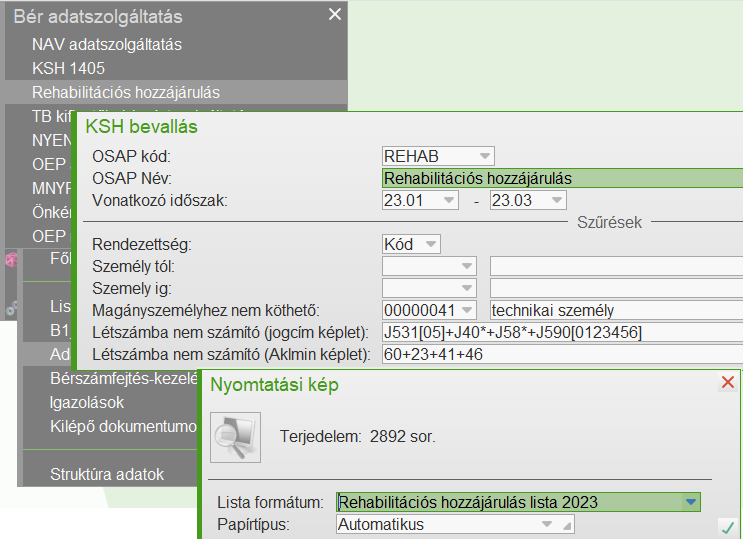Click the KSH bevallás window title
This screenshot has height=543, width=743.
[141, 127]
